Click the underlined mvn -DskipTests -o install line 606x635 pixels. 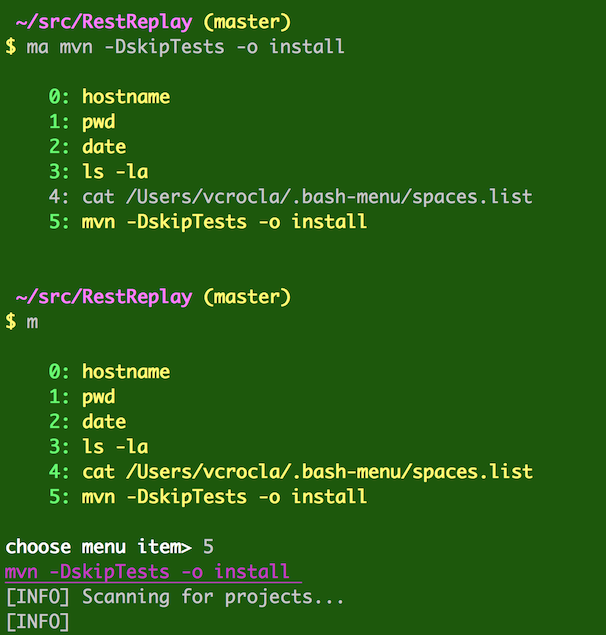[x=153, y=572]
